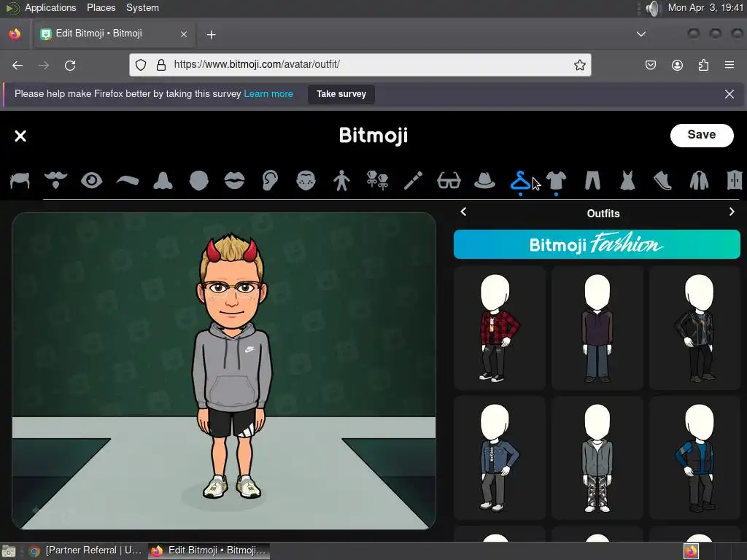Open the earrings accessories category
This screenshot has height=560, width=747.
tap(377, 181)
